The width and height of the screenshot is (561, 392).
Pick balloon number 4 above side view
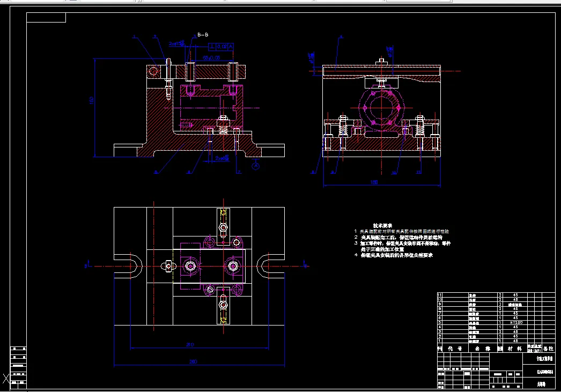[x=341, y=36]
